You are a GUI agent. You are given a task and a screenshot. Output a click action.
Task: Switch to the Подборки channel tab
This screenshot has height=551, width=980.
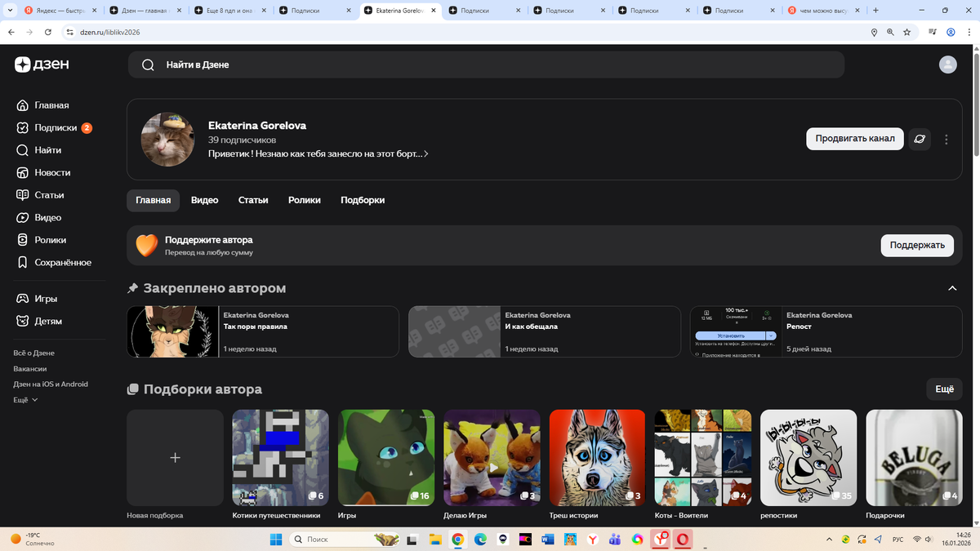pyautogui.click(x=363, y=200)
